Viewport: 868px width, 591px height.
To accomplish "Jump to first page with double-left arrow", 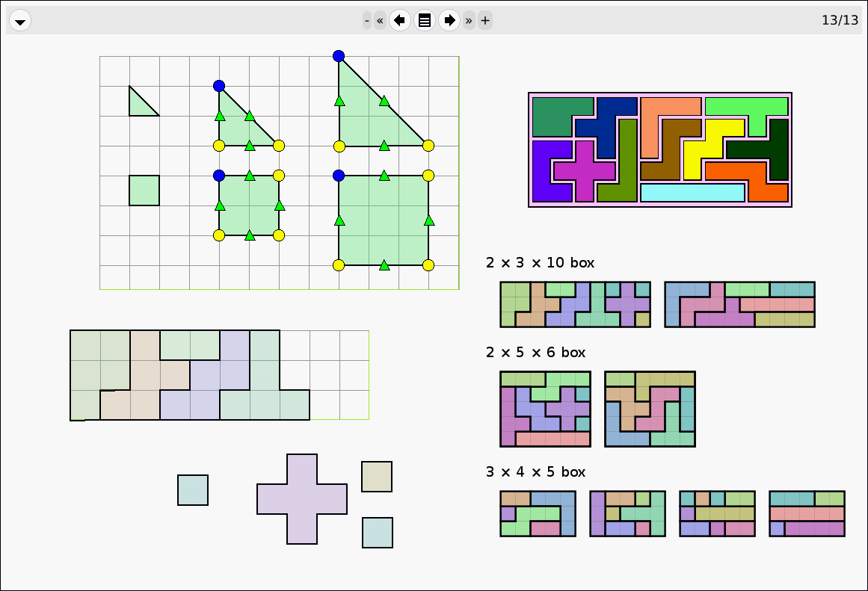I will tap(380, 21).
